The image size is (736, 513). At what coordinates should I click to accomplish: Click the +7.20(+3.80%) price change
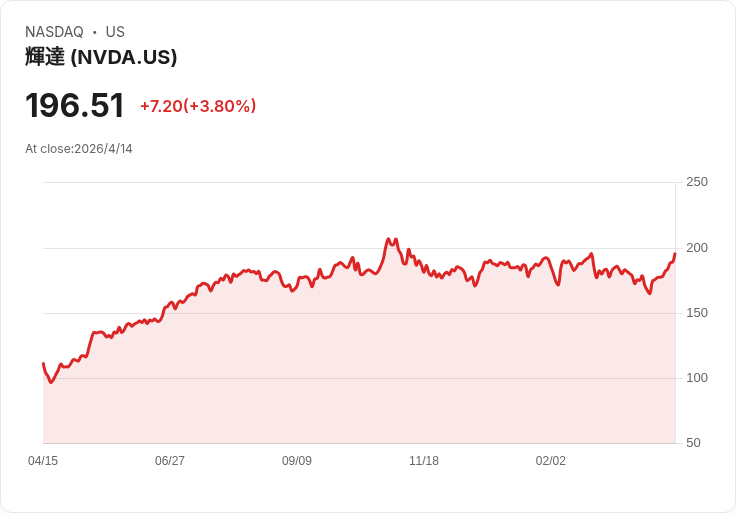[198, 106]
